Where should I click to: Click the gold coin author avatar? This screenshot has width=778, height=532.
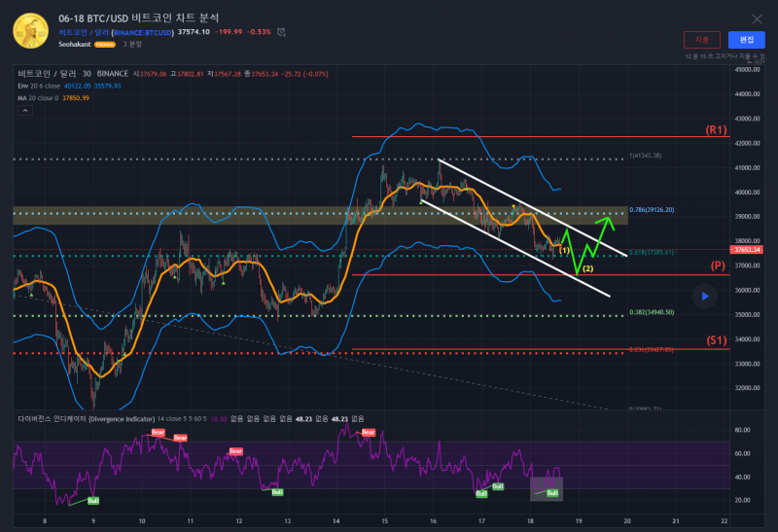coord(31,30)
